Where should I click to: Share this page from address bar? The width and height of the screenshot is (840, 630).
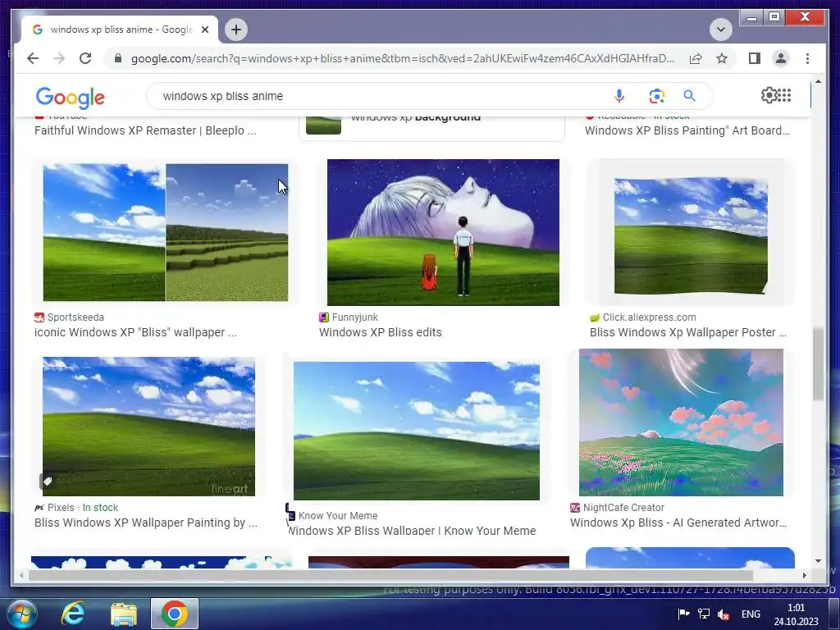pyautogui.click(x=696, y=58)
